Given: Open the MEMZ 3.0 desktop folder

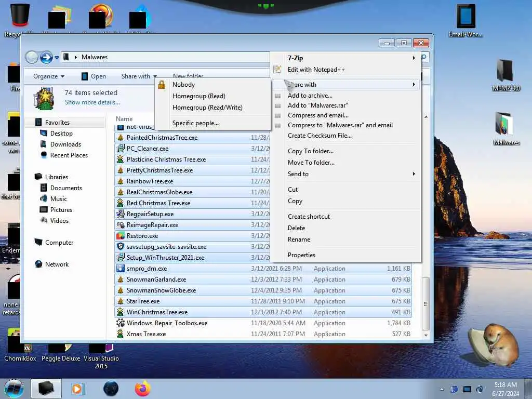Looking at the screenshot, I should point(506,75).
